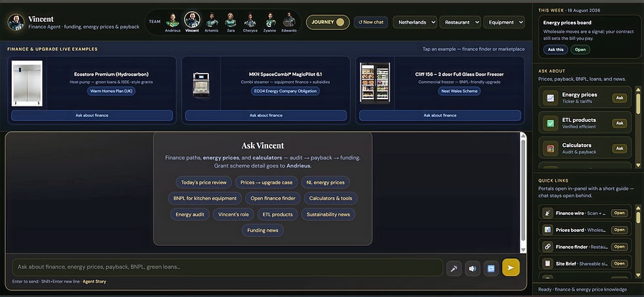Open Cliff 156 freezer thumbnail
Viewport: 644px width, 297px height.
375,83
